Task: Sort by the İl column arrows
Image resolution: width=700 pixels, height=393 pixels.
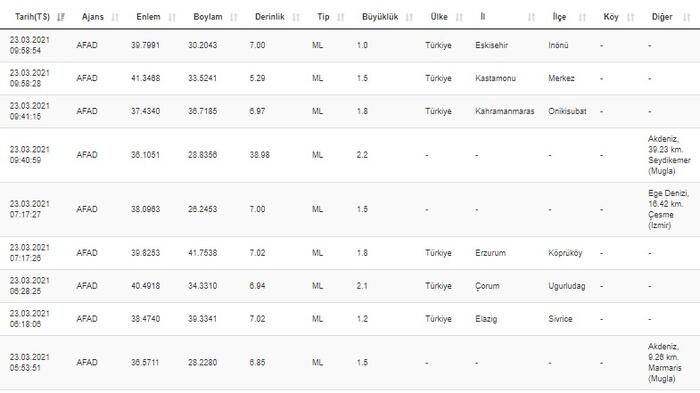Action: pyautogui.click(x=531, y=17)
